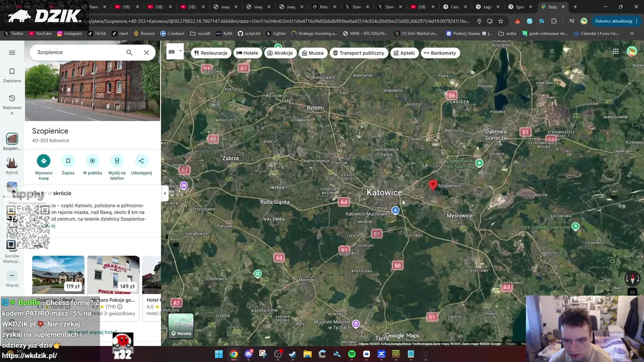Expand Więcej in the left sidebar
The image size is (644, 362).
point(12,279)
